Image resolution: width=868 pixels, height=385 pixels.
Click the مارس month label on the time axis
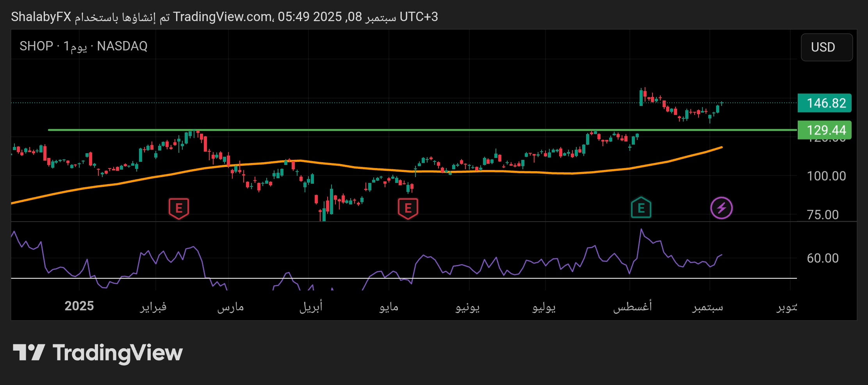230,307
